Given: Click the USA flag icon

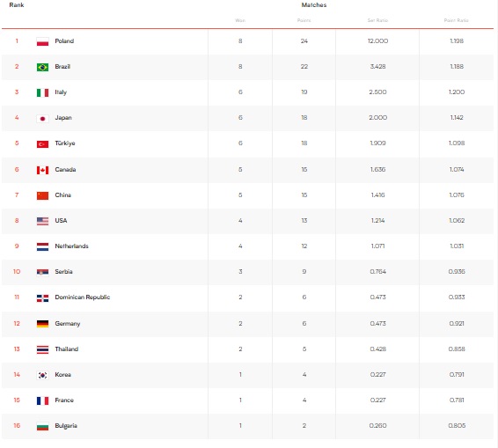Looking at the screenshot, I should (42, 221).
